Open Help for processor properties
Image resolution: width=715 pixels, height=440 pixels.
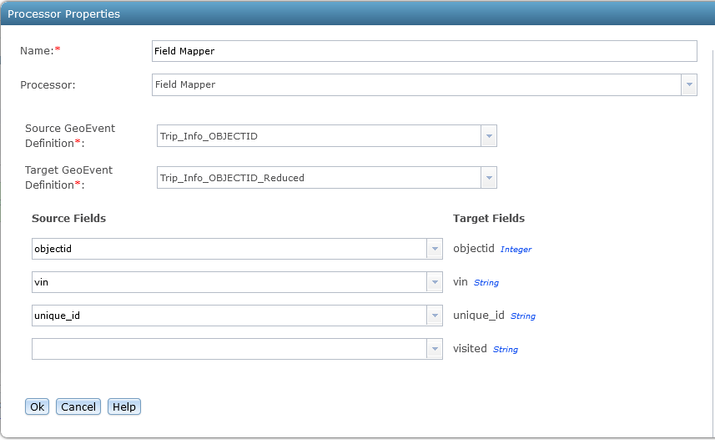pos(124,407)
